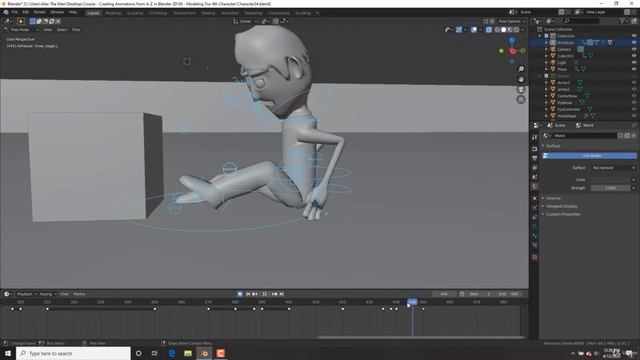Hide the Plane object in outliner

(634, 69)
